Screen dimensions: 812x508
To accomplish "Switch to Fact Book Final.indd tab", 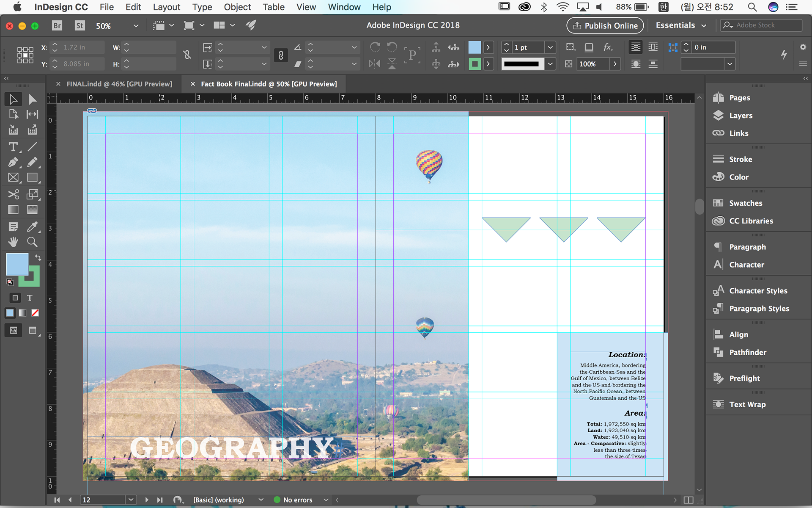I will pos(269,84).
